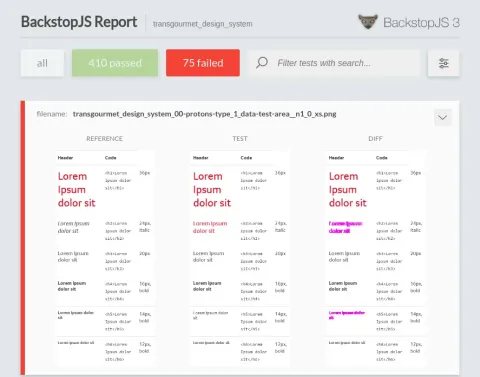Click the red failed status bar
The image size is (480, 377).
(x=23, y=238)
